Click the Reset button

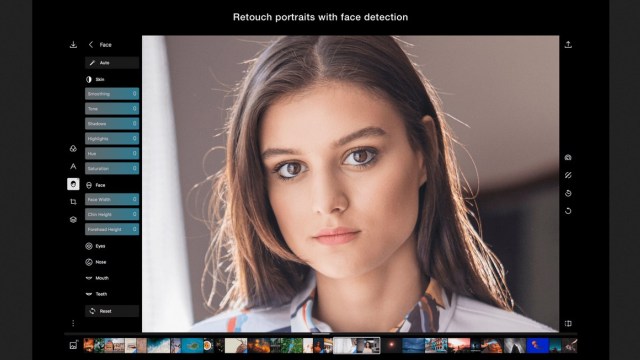pos(112,311)
